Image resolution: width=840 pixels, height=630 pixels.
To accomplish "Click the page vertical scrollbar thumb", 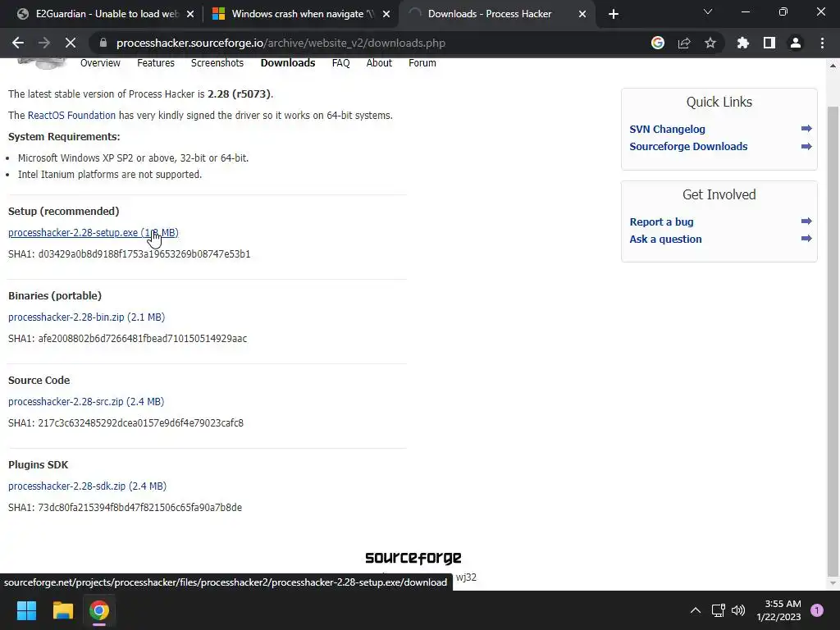I will (x=833, y=340).
